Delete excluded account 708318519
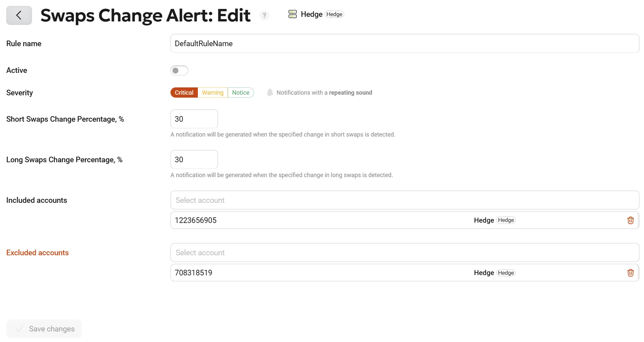 coord(630,273)
